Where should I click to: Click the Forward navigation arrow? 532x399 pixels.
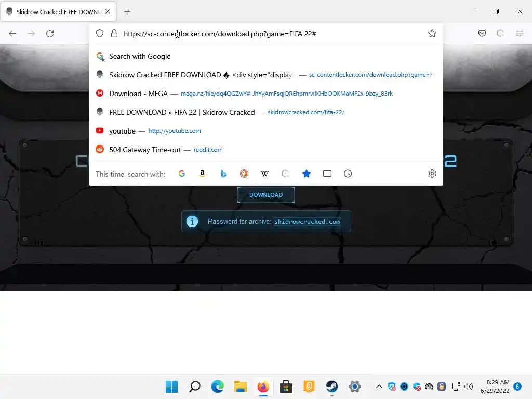(x=31, y=34)
